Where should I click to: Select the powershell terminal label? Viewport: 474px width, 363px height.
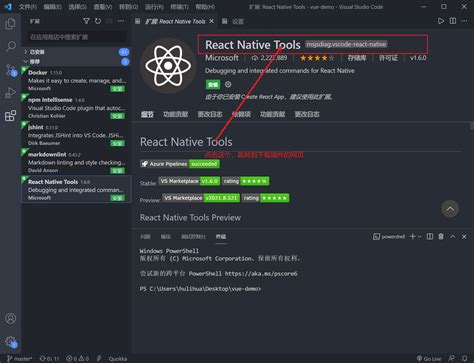(389, 236)
